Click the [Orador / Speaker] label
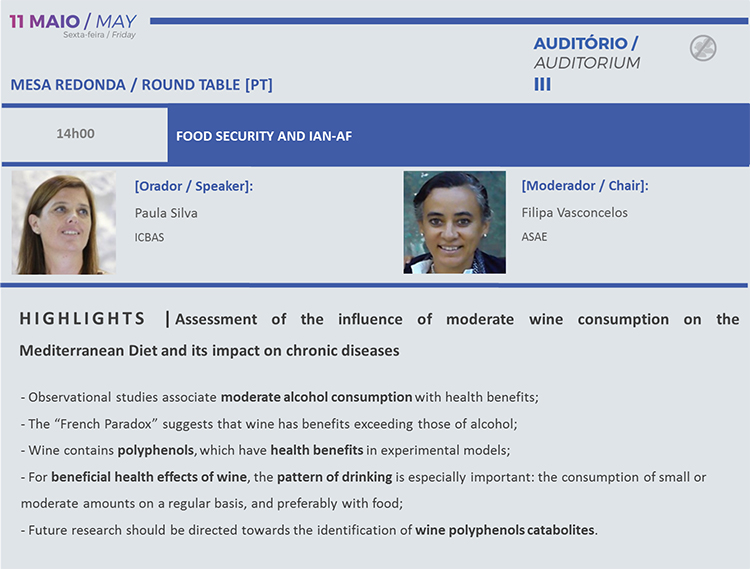 click(x=194, y=186)
